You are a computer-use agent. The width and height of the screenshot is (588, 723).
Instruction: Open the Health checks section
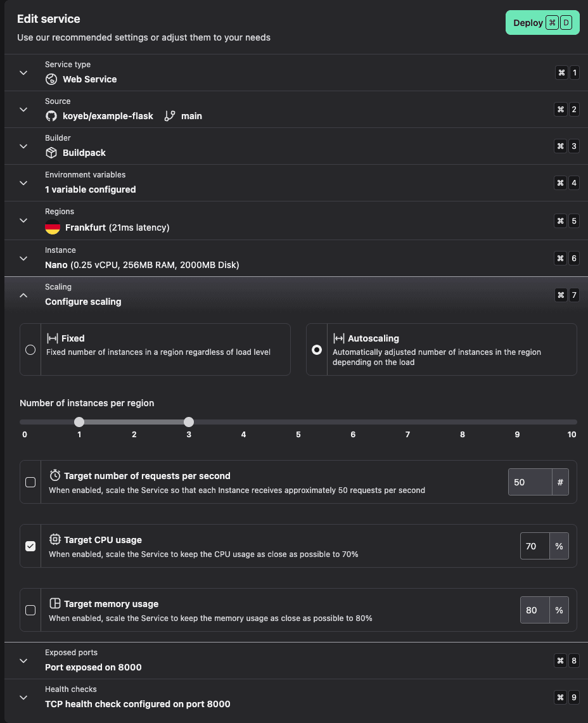point(23,697)
